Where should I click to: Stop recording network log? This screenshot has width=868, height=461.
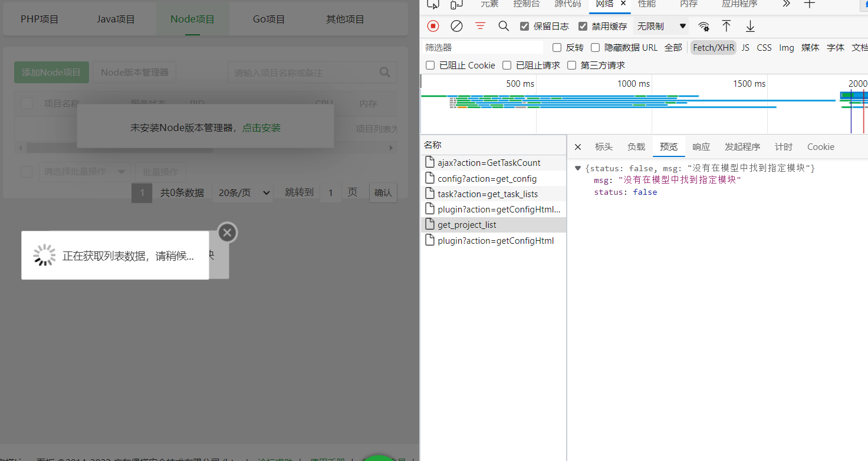click(x=433, y=26)
